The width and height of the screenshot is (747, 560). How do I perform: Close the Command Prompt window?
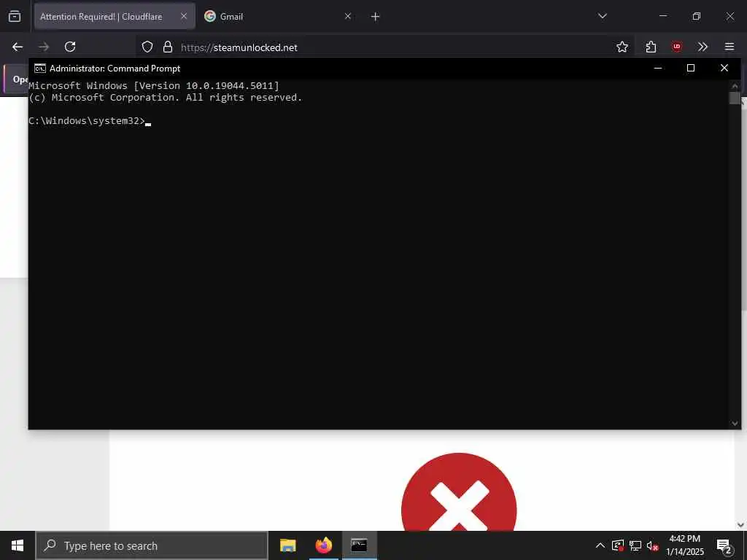(724, 68)
